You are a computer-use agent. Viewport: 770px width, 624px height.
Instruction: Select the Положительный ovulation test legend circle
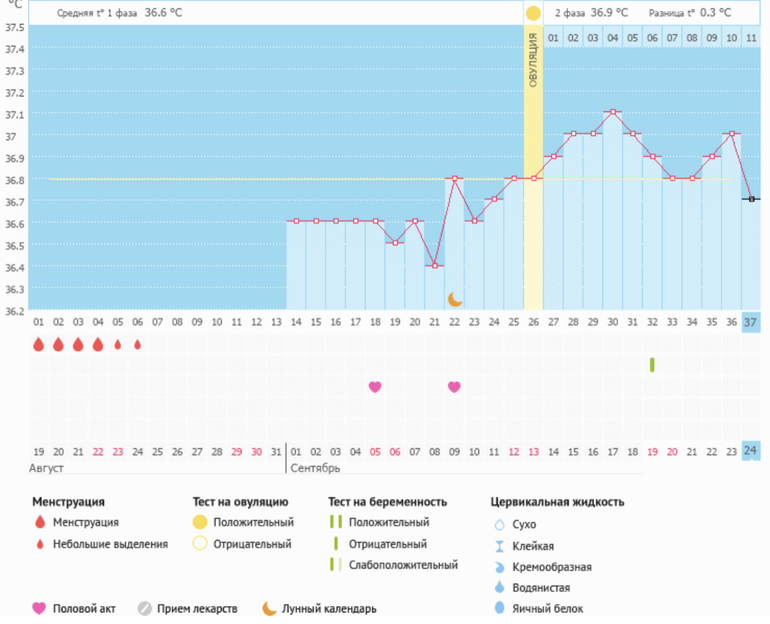(200, 522)
